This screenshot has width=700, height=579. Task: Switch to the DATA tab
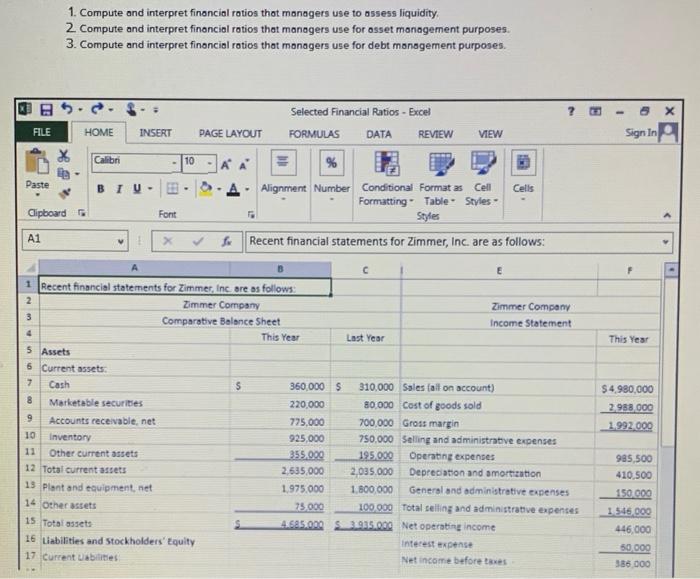[x=379, y=134]
